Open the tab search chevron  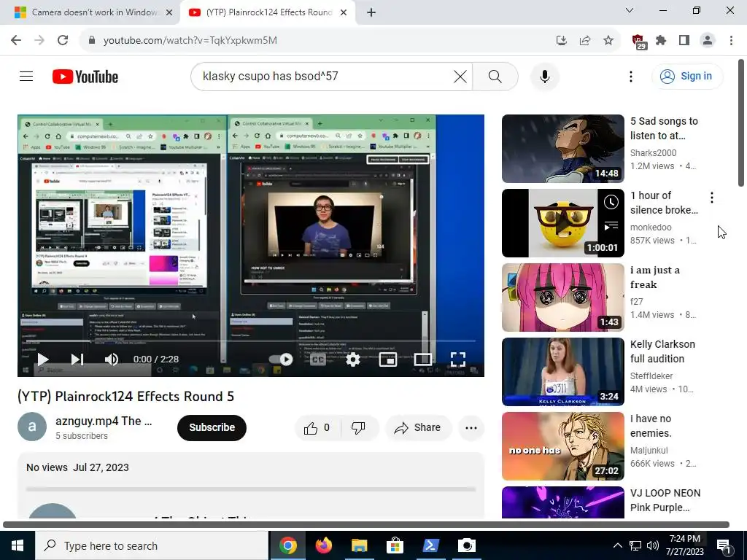point(630,10)
